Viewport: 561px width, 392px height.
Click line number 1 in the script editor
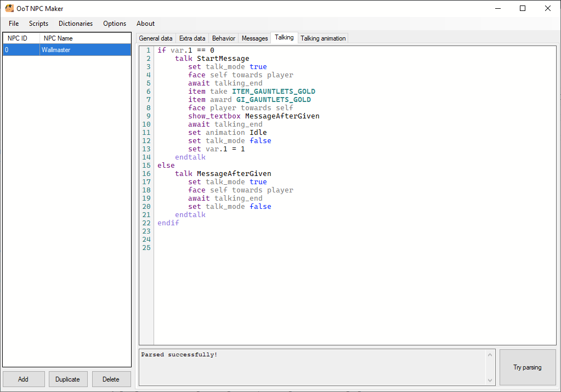pos(149,50)
